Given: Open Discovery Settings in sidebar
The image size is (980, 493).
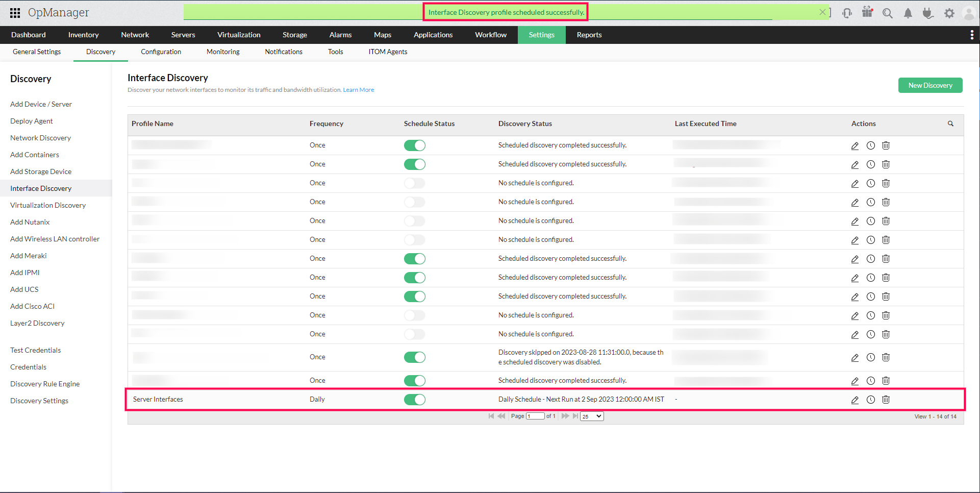Looking at the screenshot, I should [x=39, y=401].
